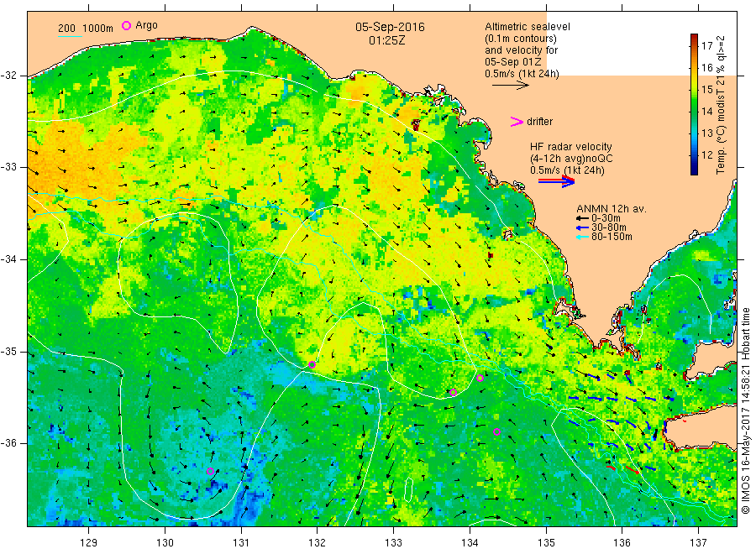Click the altimetric velocity scale arrow
This screenshot has width=756, height=554.
(510, 86)
